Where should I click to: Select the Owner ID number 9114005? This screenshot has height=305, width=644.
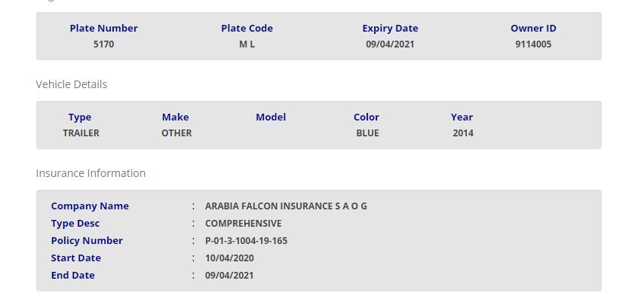pyautogui.click(x=533, y=44)
